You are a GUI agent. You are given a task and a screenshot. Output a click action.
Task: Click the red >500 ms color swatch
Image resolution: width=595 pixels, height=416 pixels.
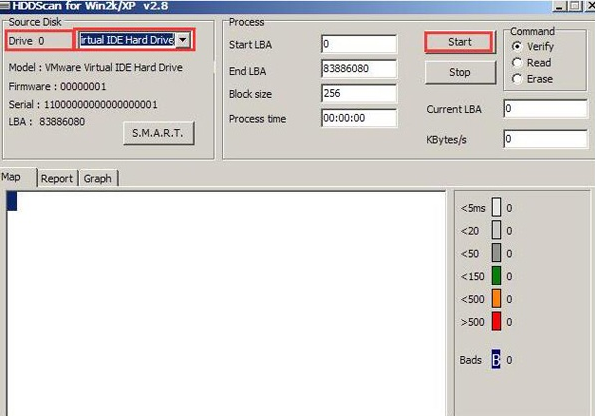(x=496, y=321)
